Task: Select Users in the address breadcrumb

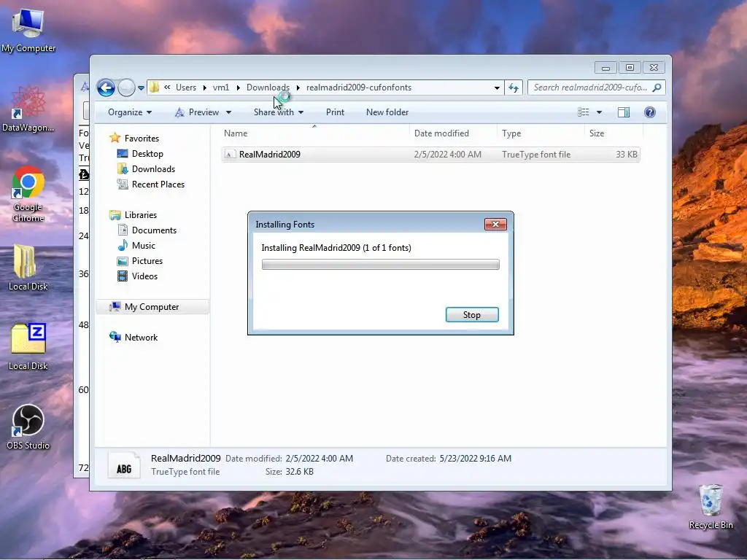Action: [x=186, y=87]
